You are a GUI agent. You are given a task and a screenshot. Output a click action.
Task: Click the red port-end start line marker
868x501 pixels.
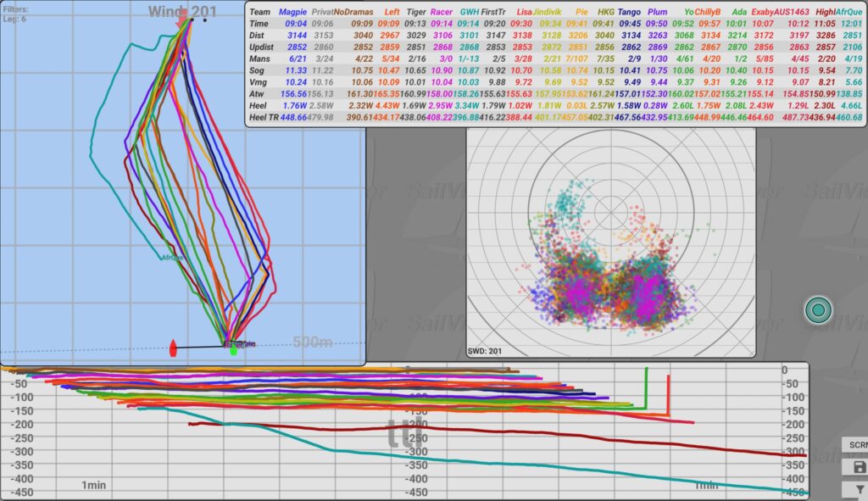pos(173,348)
